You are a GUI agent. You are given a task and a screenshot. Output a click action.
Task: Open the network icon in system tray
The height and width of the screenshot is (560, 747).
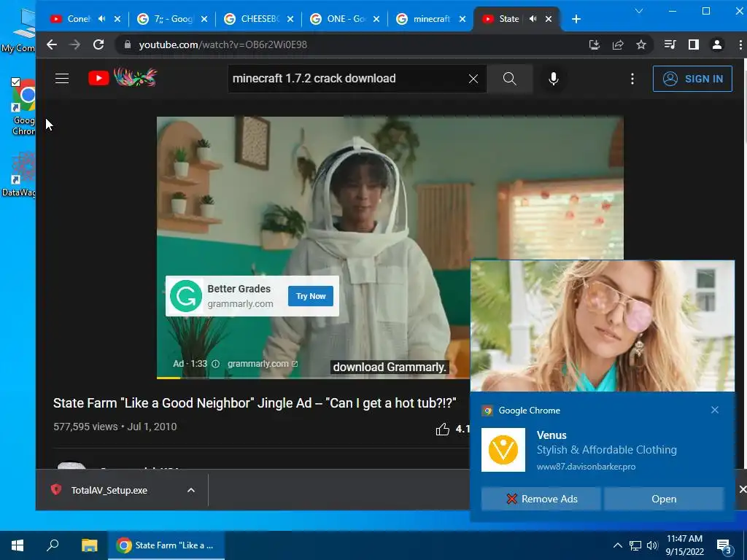[x=635, y=545]
